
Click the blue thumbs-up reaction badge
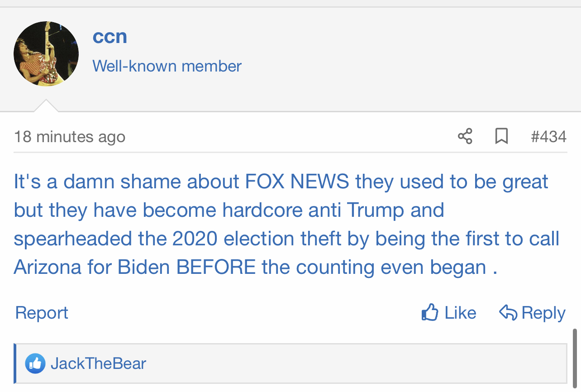point(35,363)
